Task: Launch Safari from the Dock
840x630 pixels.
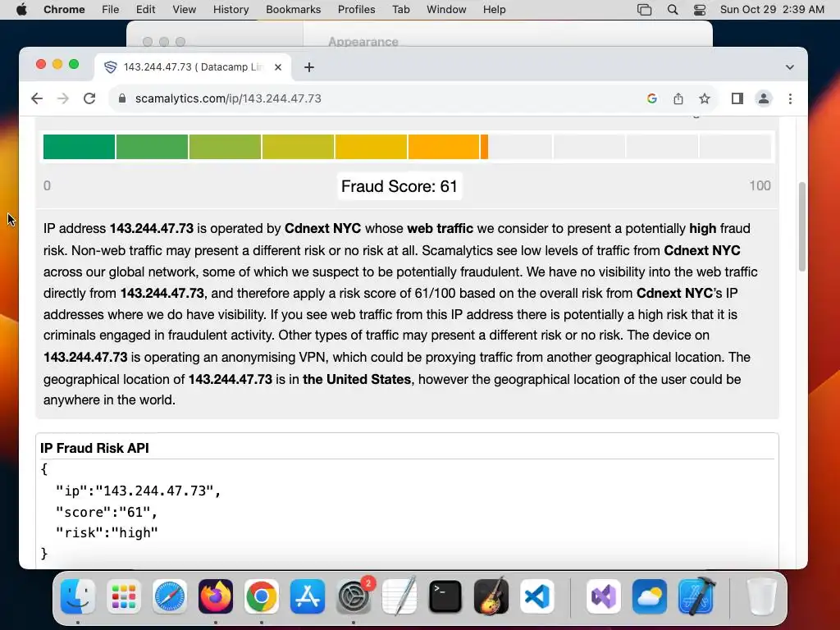Action: click(x=170, y=596)
